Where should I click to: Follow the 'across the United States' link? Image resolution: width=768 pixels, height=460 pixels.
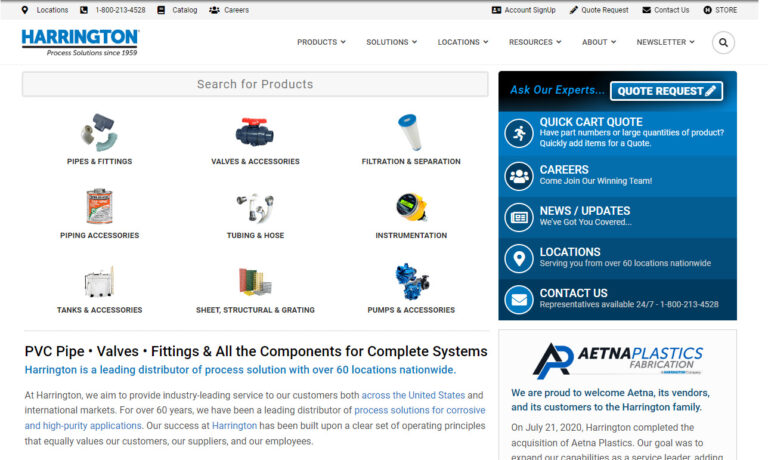click(413, 395)
